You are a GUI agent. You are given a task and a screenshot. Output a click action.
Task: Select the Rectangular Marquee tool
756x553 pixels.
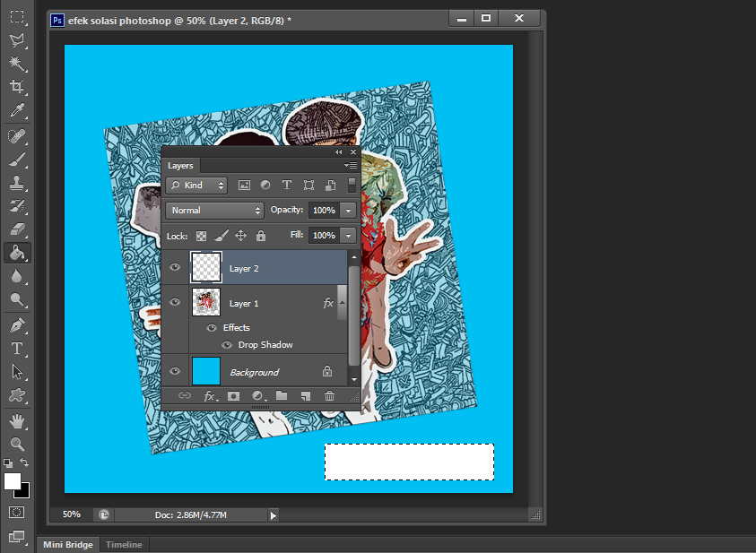[17, 16]
